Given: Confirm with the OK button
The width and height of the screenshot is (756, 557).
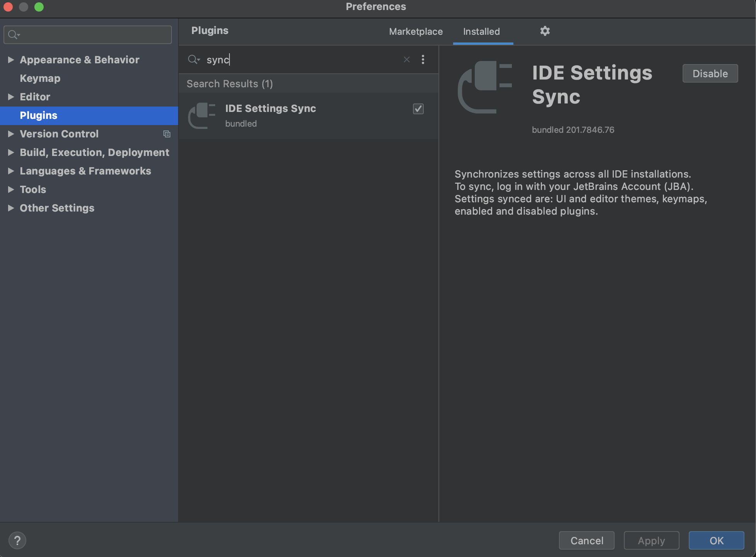Looking at the screenshot, I should point(716,540).
